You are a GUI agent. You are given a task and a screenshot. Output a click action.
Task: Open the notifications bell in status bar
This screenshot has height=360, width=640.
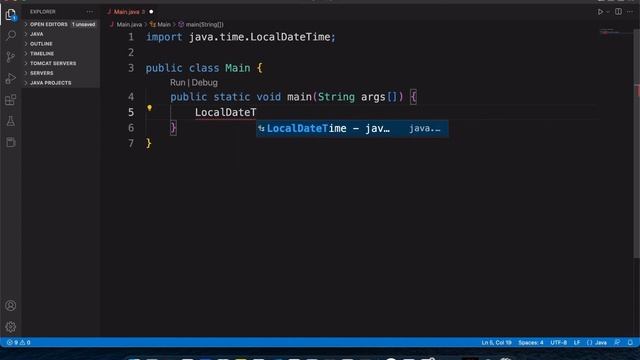[630, 342]
